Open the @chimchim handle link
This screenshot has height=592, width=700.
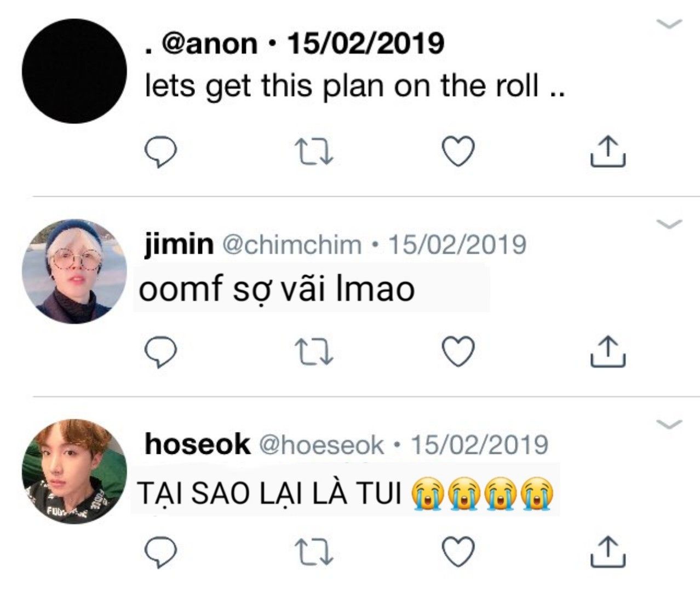pos(291,244)
